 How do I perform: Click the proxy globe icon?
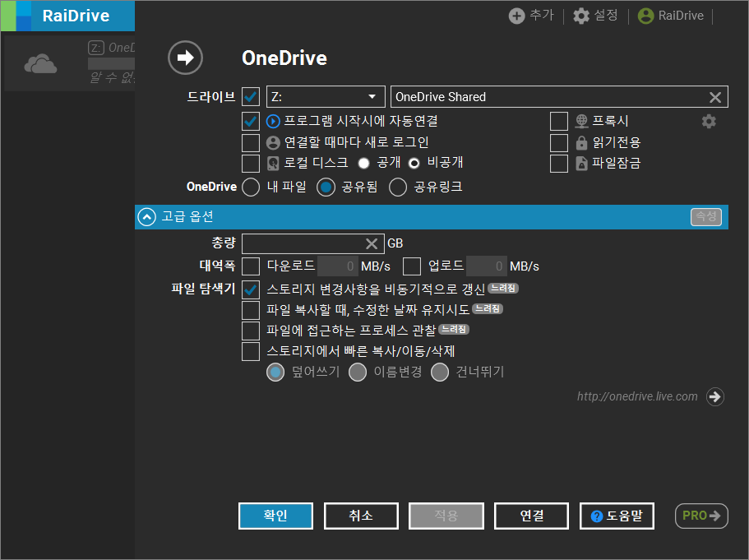point(581,122)
